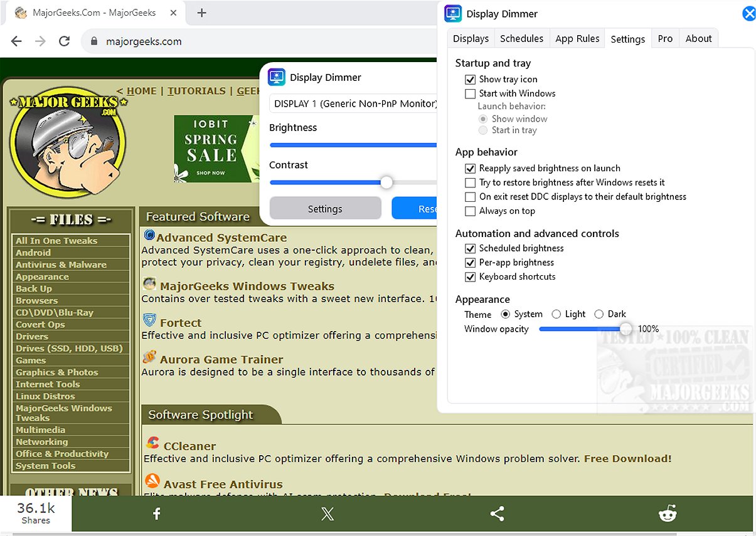Close the MajorGeeks.Com browser tab
The width and height of the screenshot is (756, 536).
174,13
